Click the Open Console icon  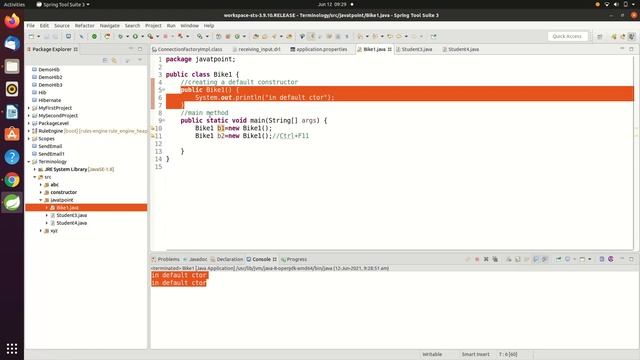click(582, 259)
